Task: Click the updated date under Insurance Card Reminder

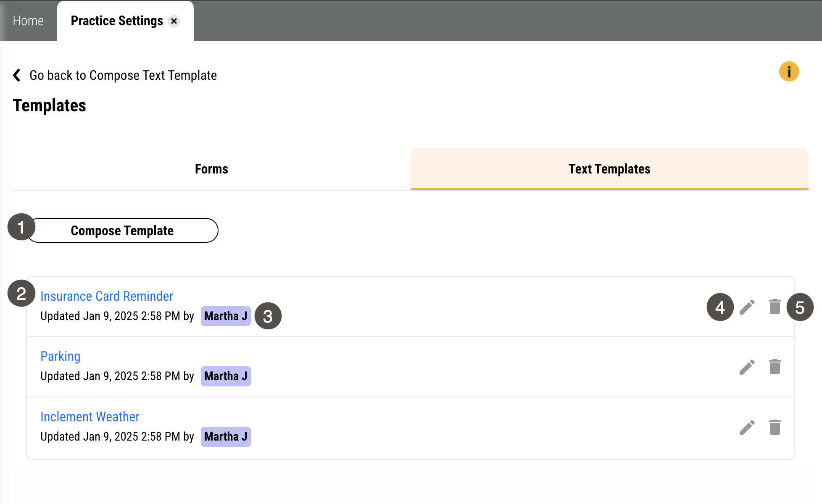Action: 117,316
